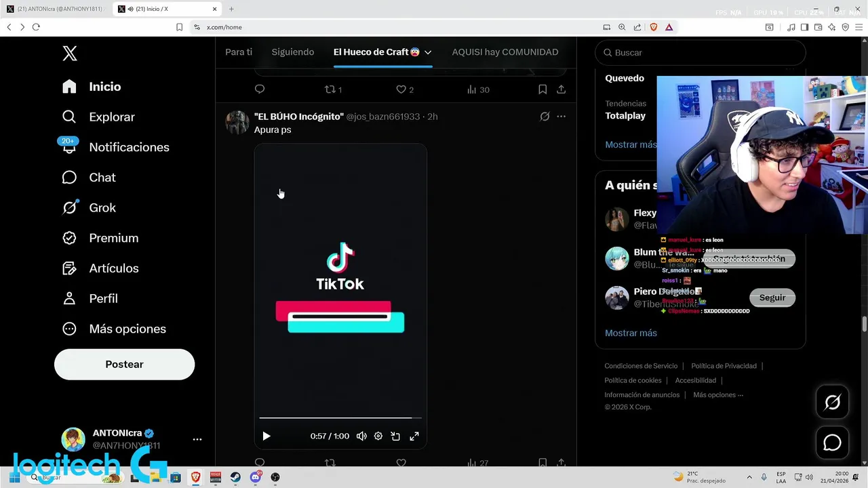
Task: Switch to the AQUISI hay COMUNIDAD tab
Action: (505, 52)
